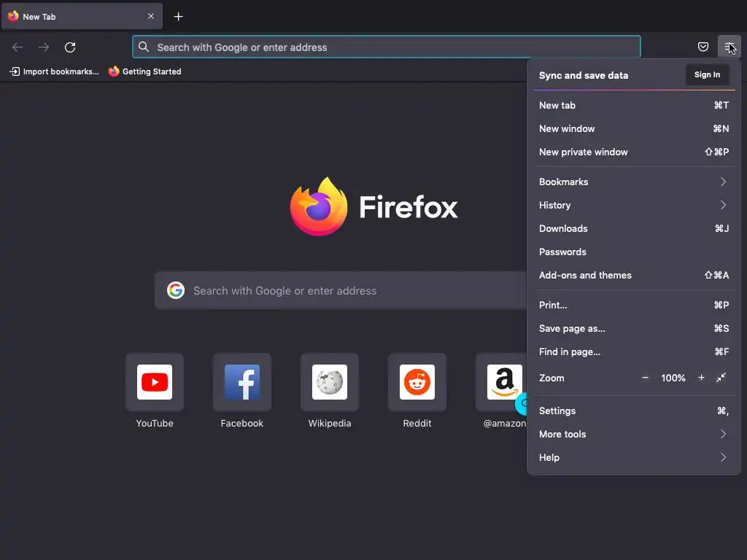Focus the center page search field
Screen dimensions: 747x560
pos(341,290)
